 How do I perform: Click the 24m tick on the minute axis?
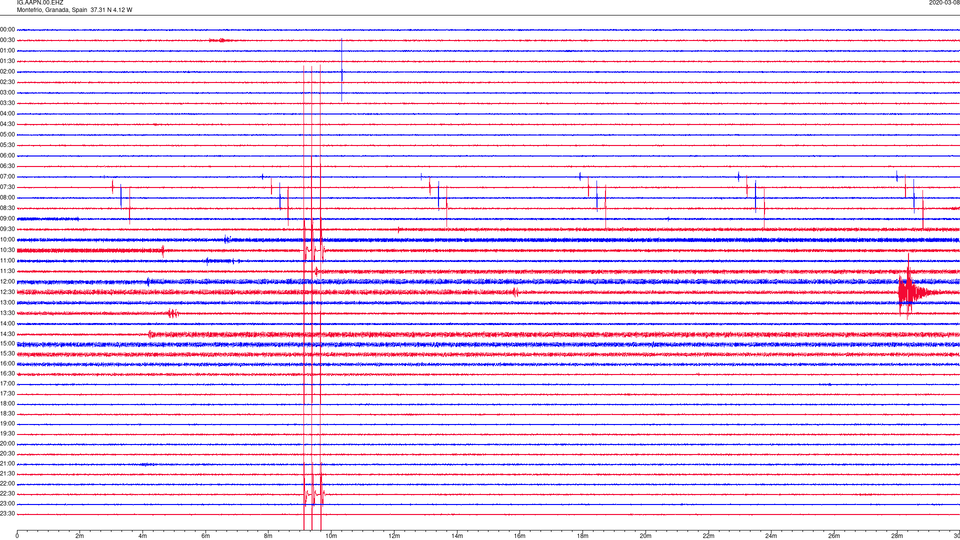(771, 536)
